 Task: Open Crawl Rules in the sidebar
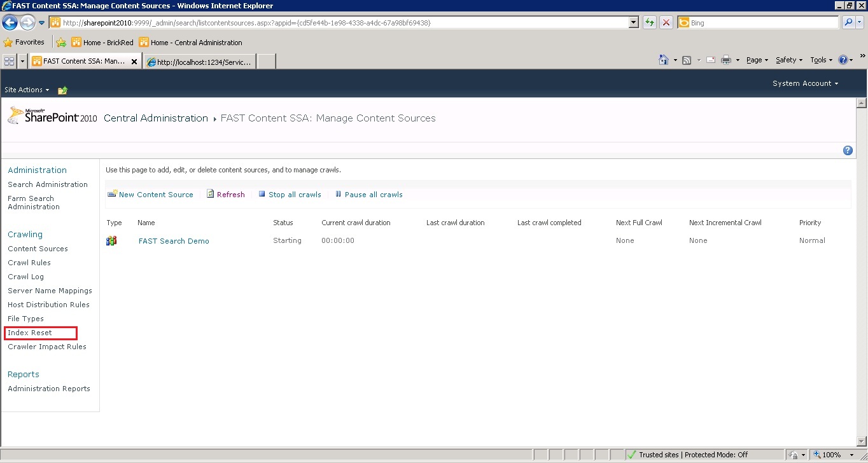pos(29,263)
